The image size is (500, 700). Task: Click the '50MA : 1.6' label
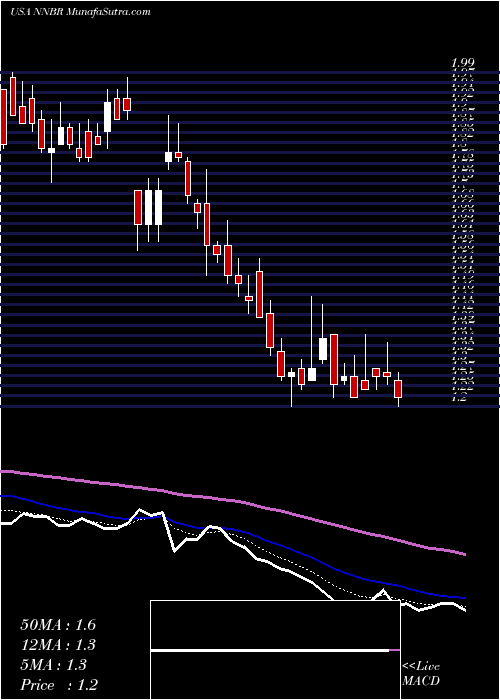pyautogui.click(x=58, y=625)
